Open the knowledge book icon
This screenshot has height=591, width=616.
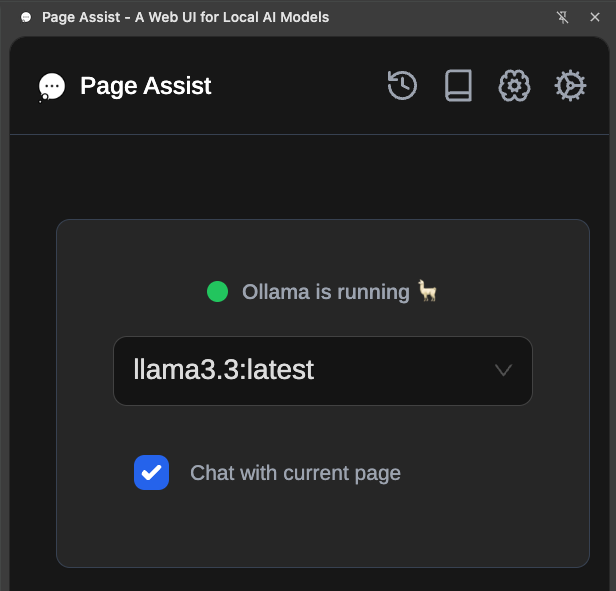click(x=458, y=85)
